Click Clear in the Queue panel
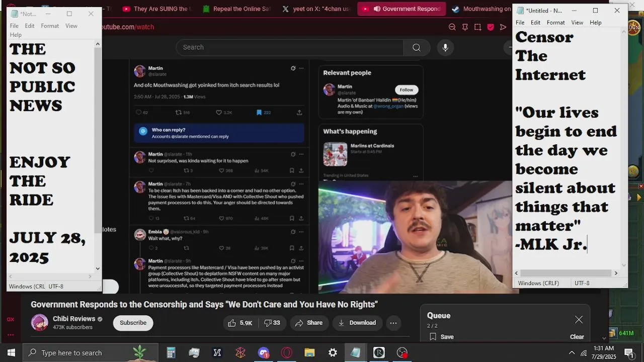 [577, 337]
